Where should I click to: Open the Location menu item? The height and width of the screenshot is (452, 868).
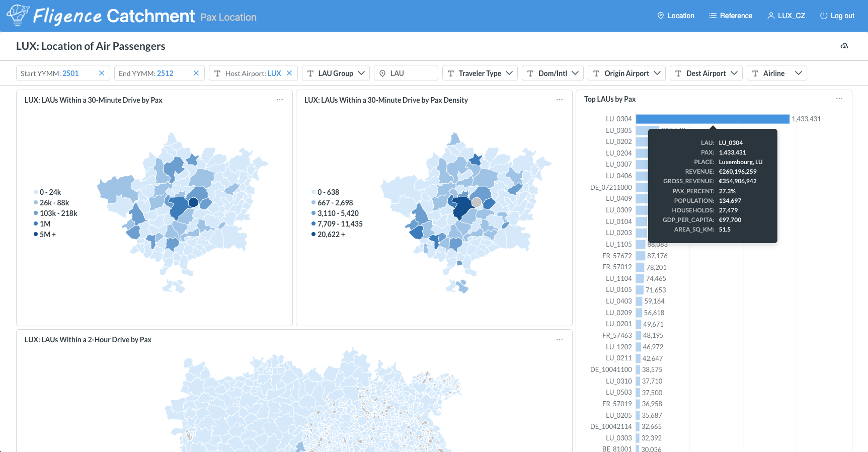676,16
